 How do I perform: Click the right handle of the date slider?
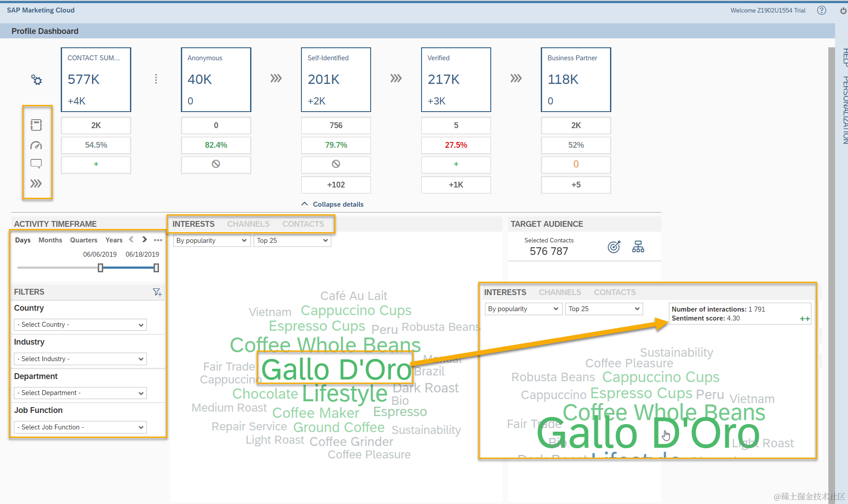coord(156,268)
